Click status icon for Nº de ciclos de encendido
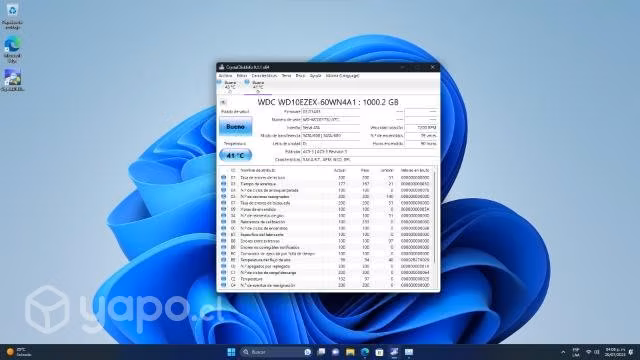The height and width of the screenshot is (360, 640). click(x=224, y=229)
